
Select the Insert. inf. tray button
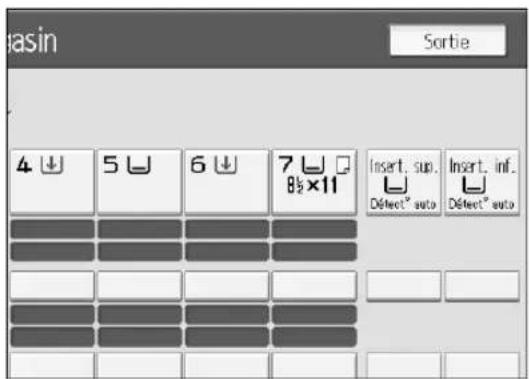click(482, 182)
